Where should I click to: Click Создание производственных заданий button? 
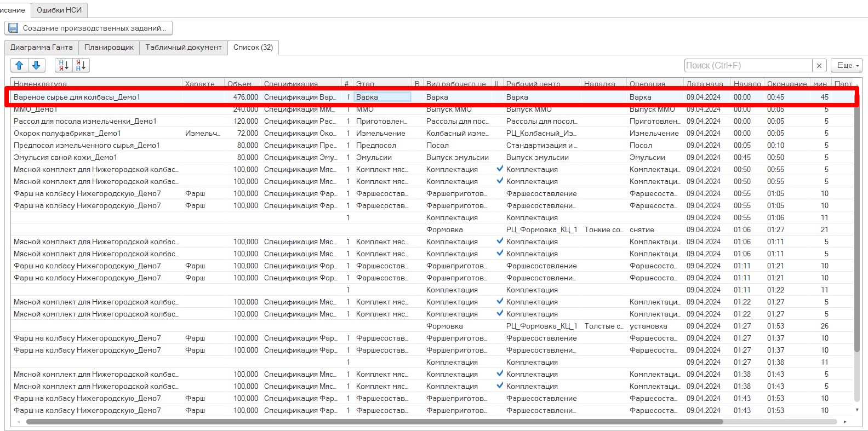click(89, 28)
